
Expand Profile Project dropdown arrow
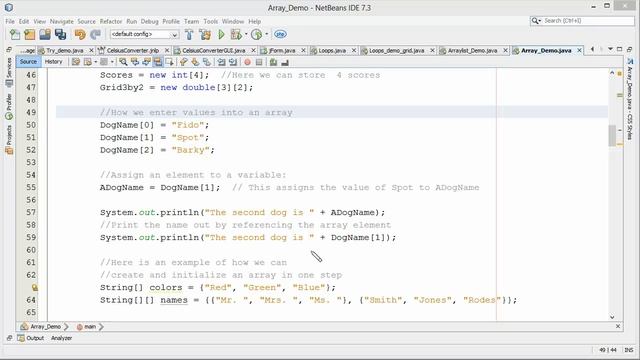[x=267, y=34]
